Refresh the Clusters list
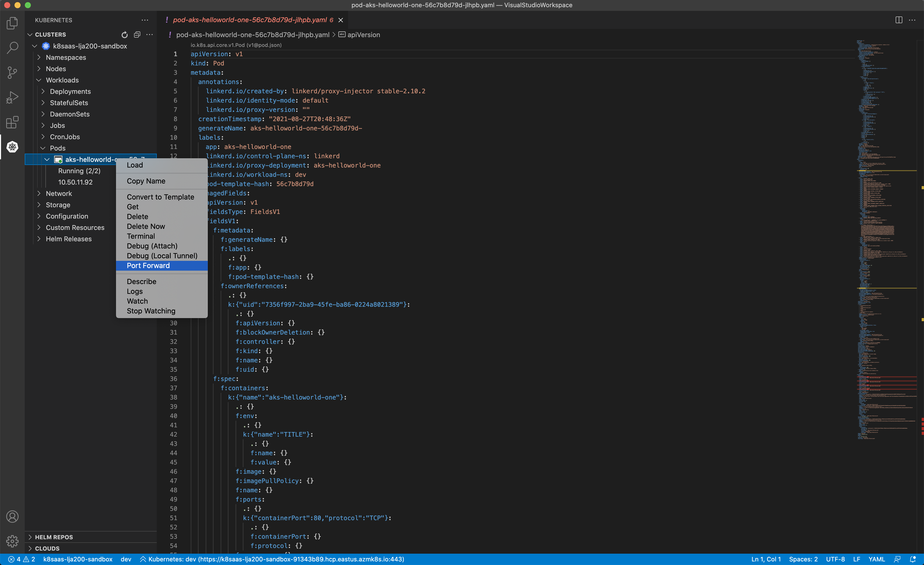 (125, 35)
